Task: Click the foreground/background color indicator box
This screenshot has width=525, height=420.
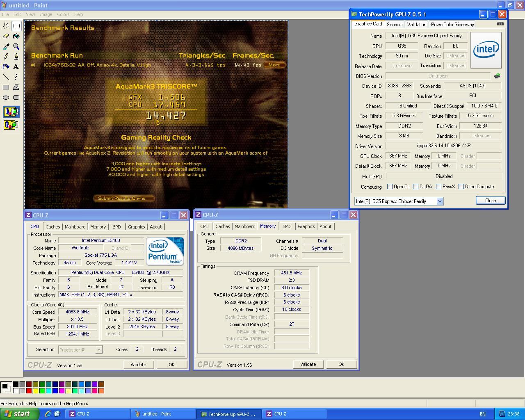Action: [6, 387]
